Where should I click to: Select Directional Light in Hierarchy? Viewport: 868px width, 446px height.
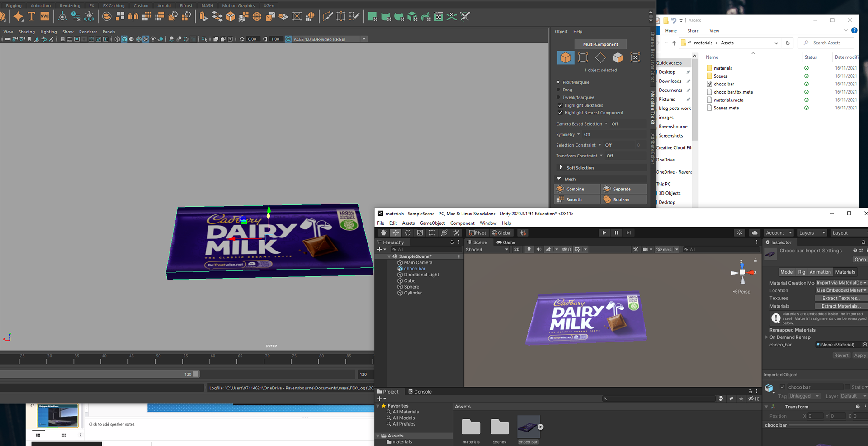[x=421, y=275]
